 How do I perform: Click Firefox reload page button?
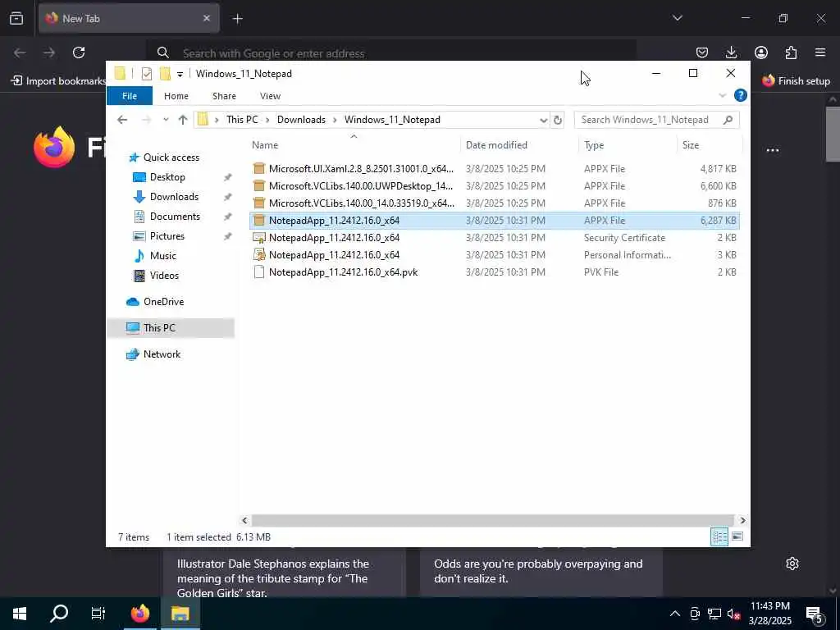pos(79,52)
